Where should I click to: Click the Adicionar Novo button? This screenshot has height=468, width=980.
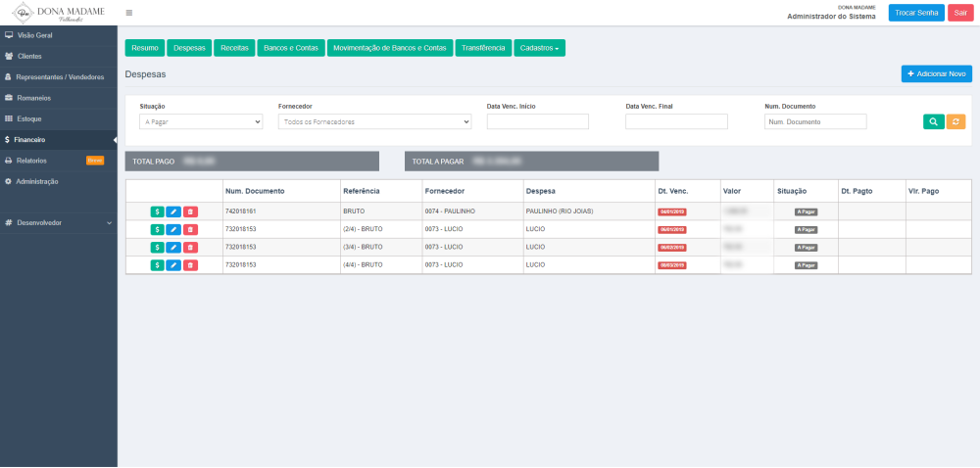point(936,73)
